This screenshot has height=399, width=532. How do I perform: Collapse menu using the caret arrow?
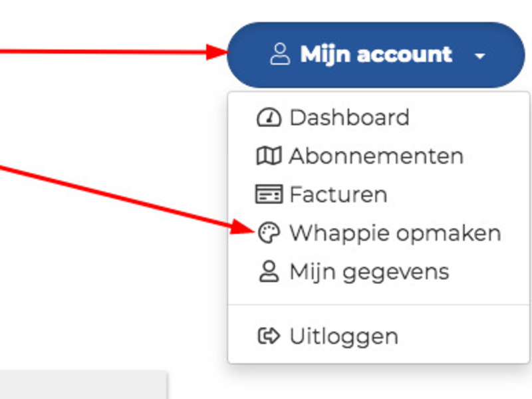click(479, 56)
